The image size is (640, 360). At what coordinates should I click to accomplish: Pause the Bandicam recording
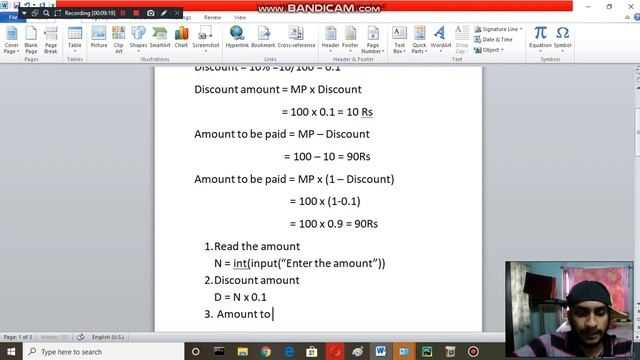[x=123, y=13]
